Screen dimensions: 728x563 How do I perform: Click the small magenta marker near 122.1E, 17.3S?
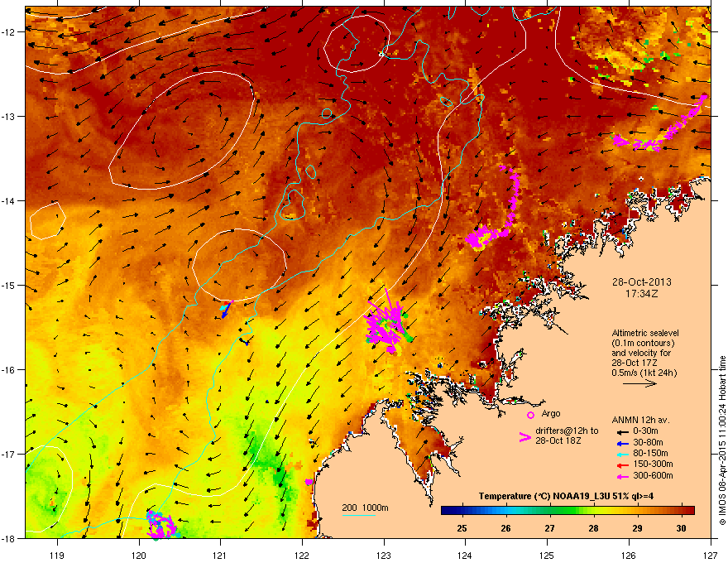pyautogui.click(x=309, y=482)
